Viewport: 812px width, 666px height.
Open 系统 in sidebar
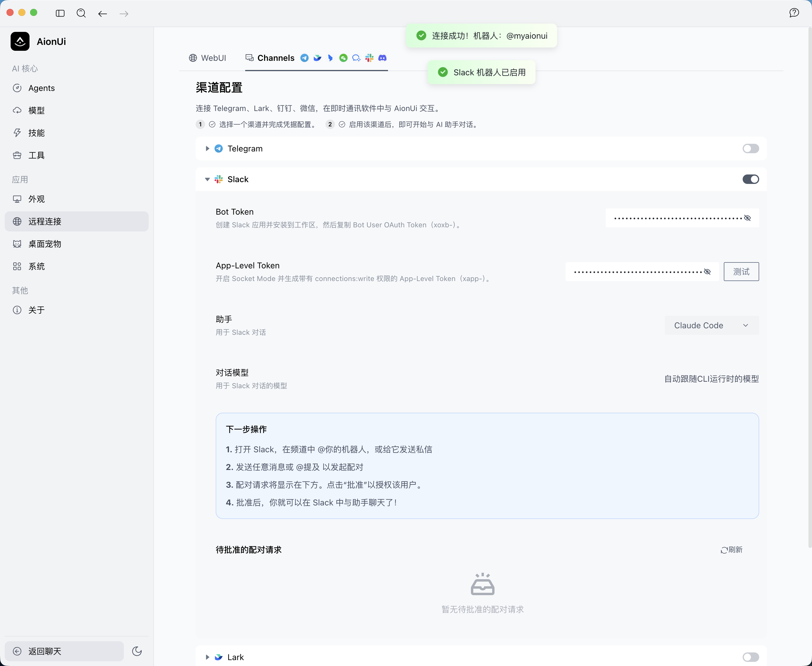tap(77, 266)
